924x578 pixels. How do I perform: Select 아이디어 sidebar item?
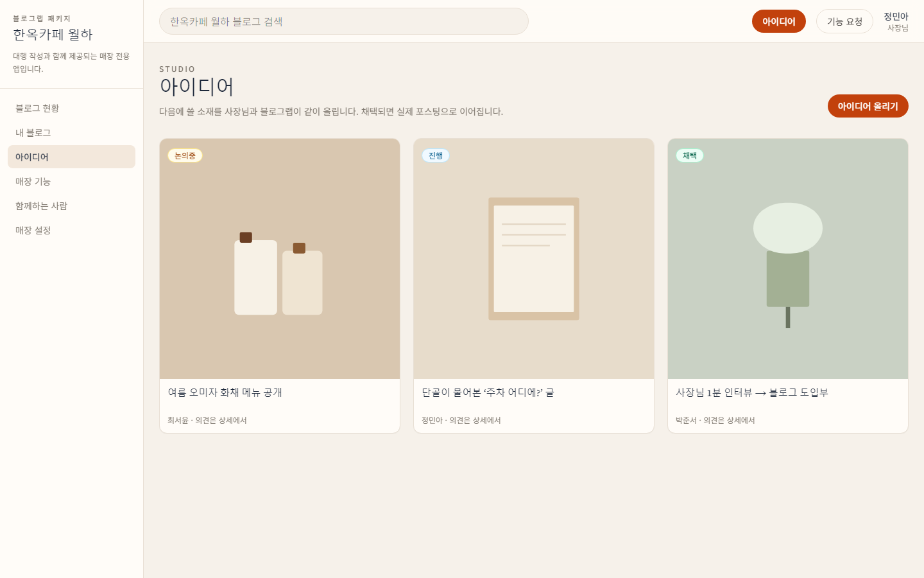coord(71,157)
